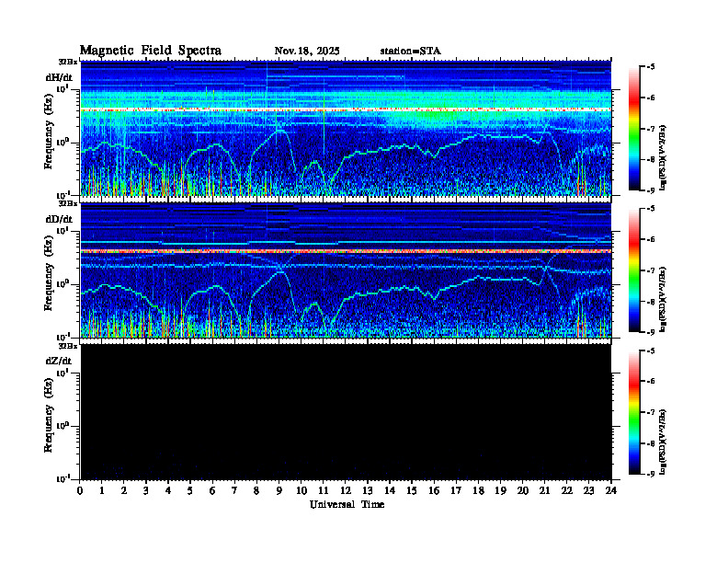Image resolution: width=728 pixels, height=563 pixels.
Task: Click "-5" on the dD/dt color bar scale
Action: 651,209
